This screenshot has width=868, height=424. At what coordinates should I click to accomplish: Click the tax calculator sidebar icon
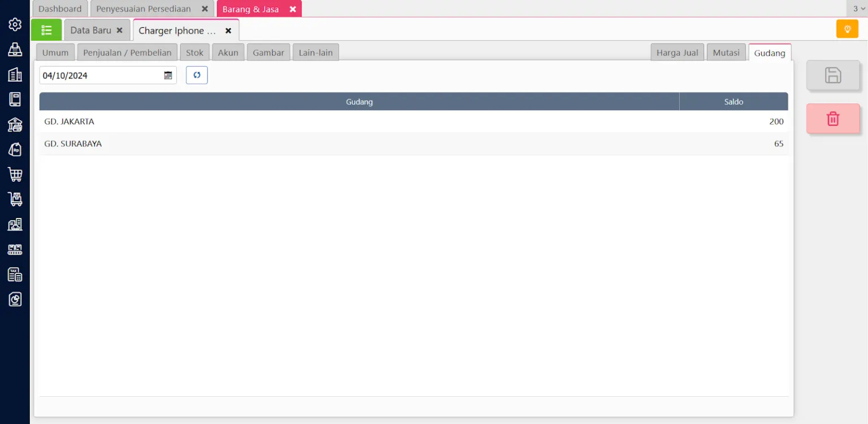15,274
